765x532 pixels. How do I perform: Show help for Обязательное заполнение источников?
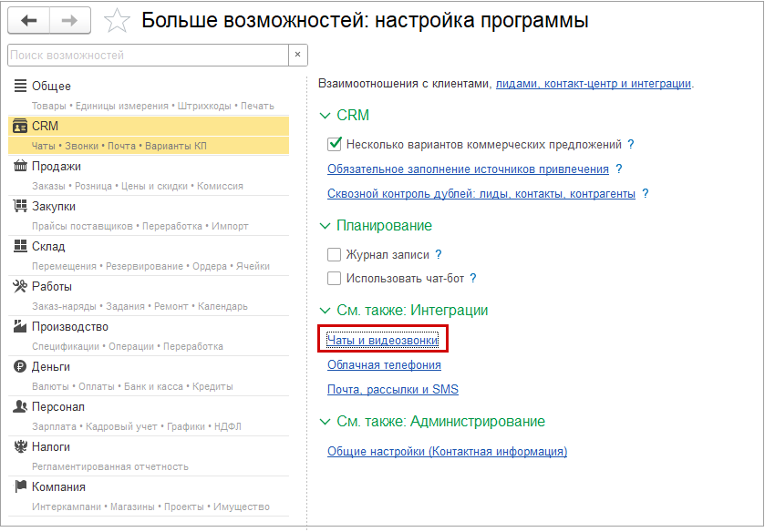[619, 169]
